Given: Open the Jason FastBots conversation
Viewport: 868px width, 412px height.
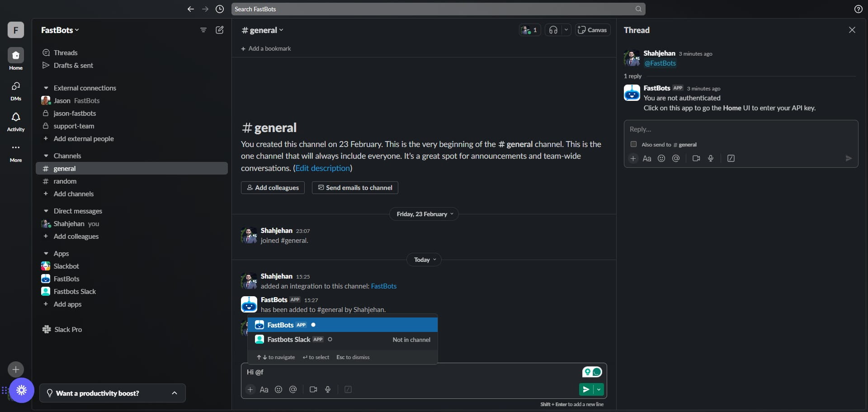Looking at the screenshot, I should coord(132,100).
